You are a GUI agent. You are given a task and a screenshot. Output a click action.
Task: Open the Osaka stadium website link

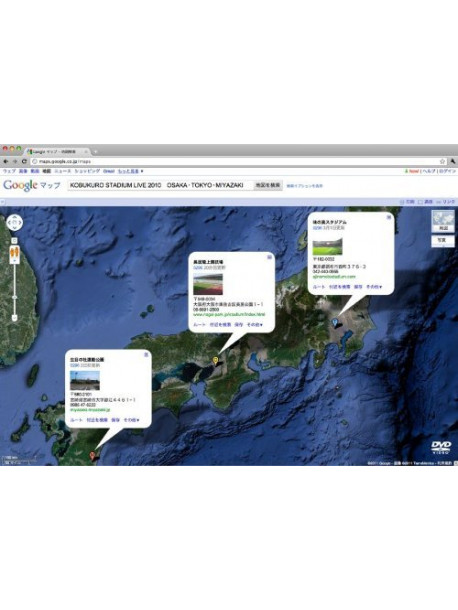click(229, 314)
